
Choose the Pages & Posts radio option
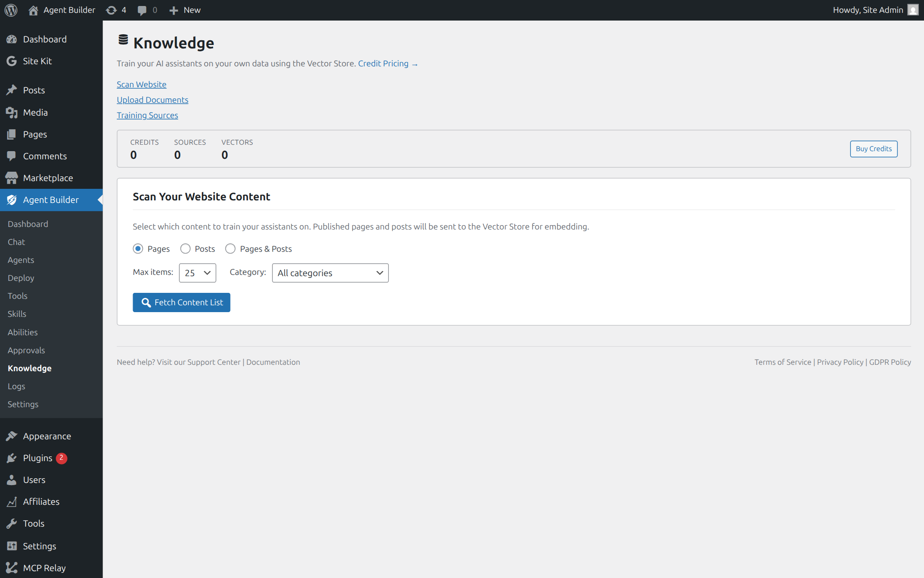point(230,249)
